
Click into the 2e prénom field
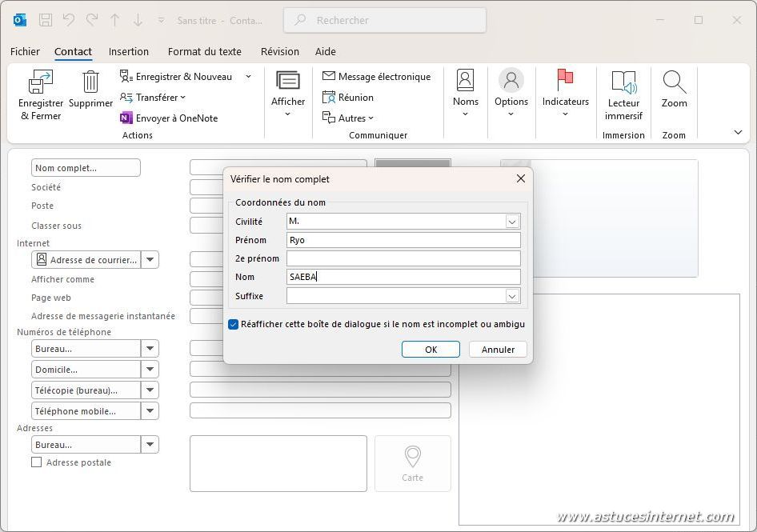[x=403, y=258]
